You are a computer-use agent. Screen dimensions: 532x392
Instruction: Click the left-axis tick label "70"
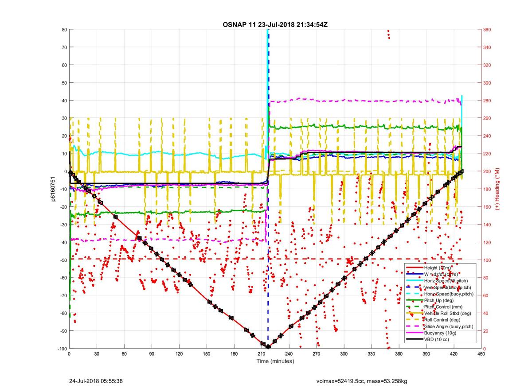tap(64, 47)
